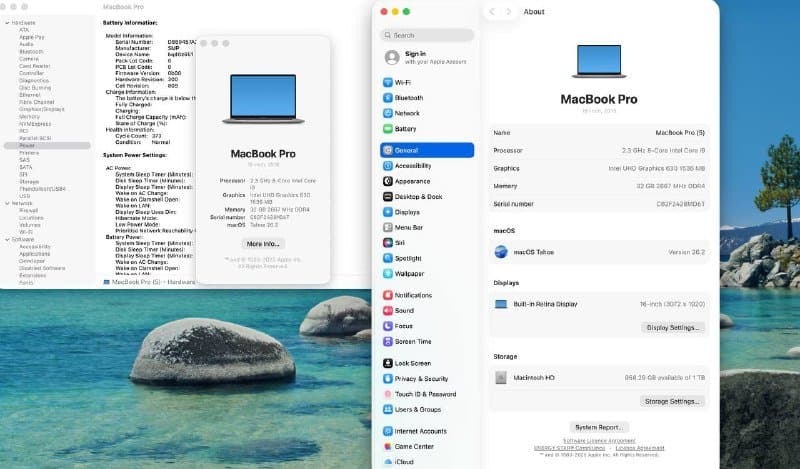Open the Wallpaper icon
This screenshot has width=800, height=469.
click(388, 274)
